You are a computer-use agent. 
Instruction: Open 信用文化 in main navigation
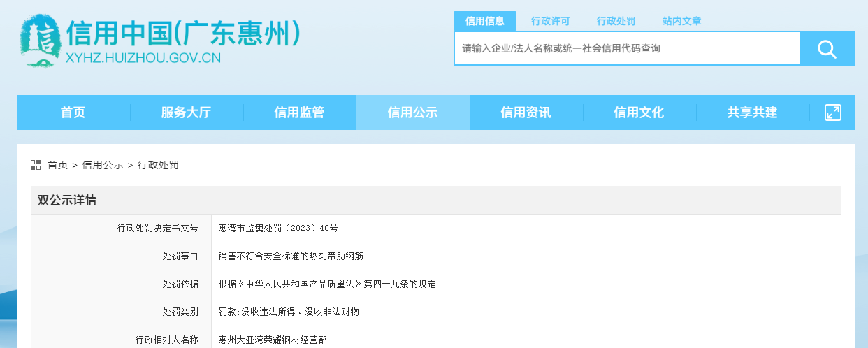[x=639, y=113]
